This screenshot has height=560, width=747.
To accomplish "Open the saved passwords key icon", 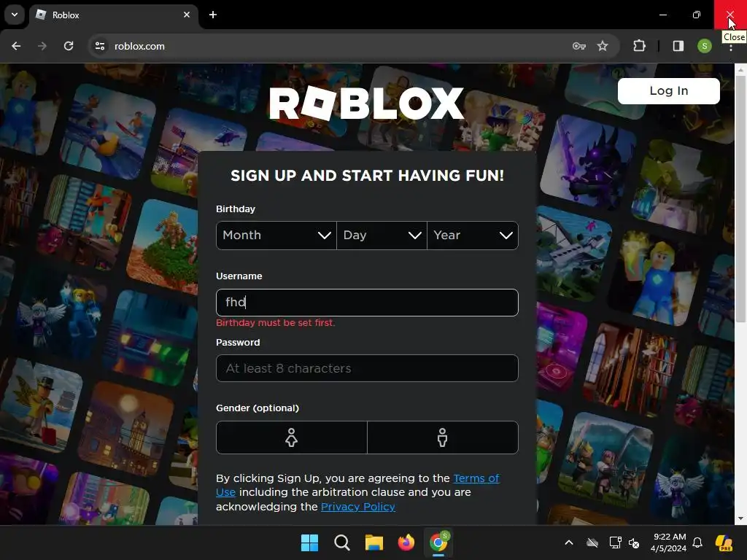I will [x=578, y=46].
